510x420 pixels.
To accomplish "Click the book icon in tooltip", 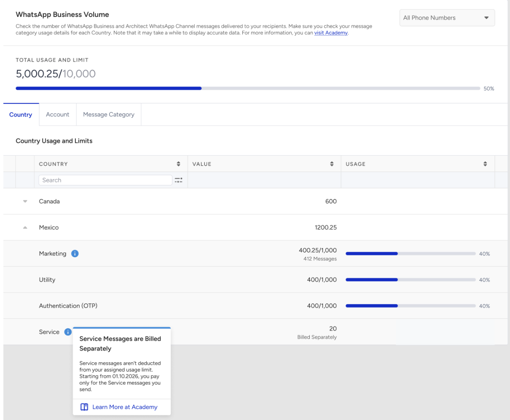I will click(x=84, y=407).
